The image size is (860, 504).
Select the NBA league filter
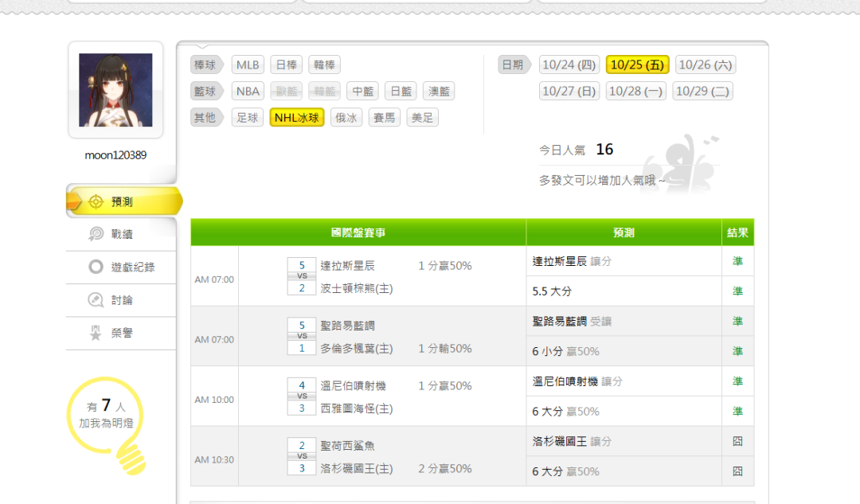click(x=248, y=91)
